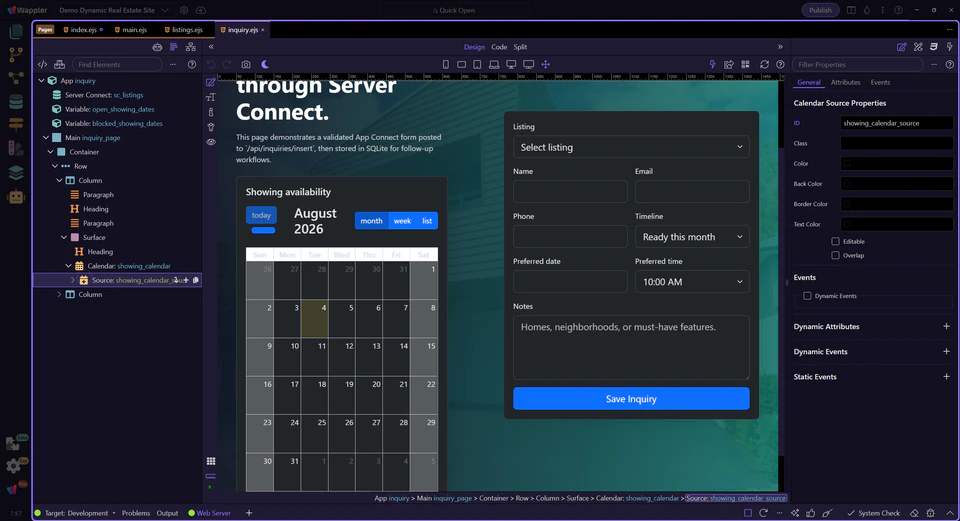Enable the Dynamic Events checkbox
This screenshot has width=960, height=521.
pos(807,296)
